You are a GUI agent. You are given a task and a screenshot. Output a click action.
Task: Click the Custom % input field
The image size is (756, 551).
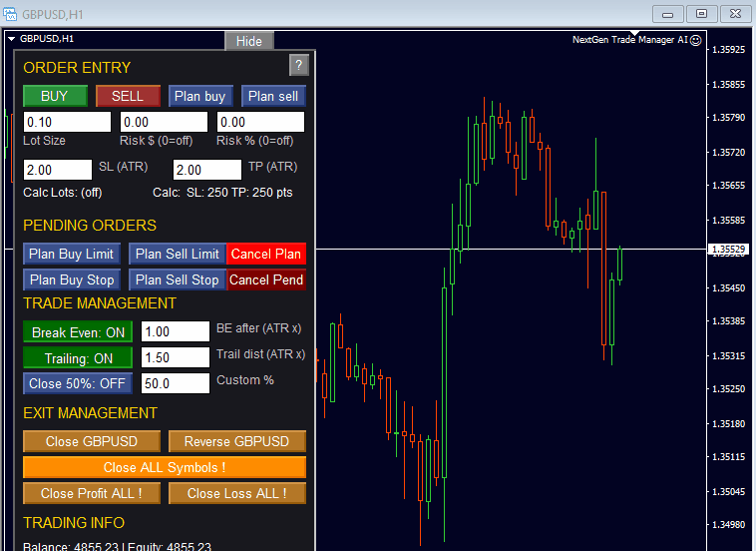[x=176, y=383]
